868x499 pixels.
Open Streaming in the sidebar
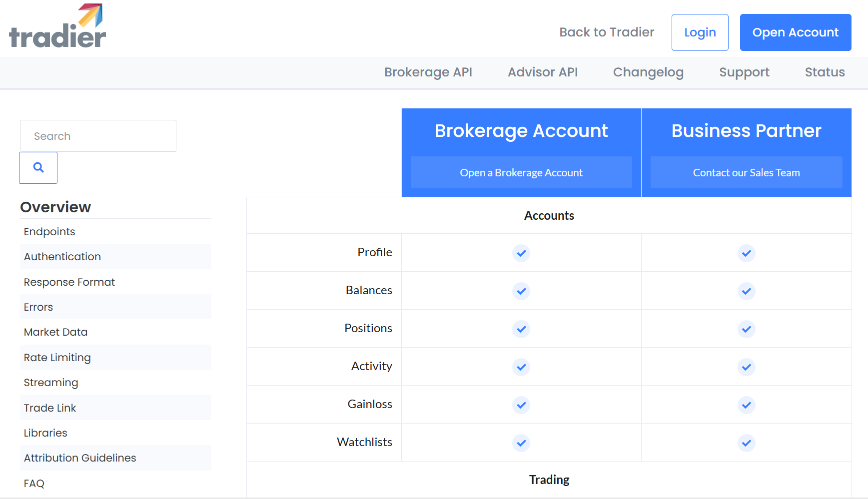[x=115, y=383]
